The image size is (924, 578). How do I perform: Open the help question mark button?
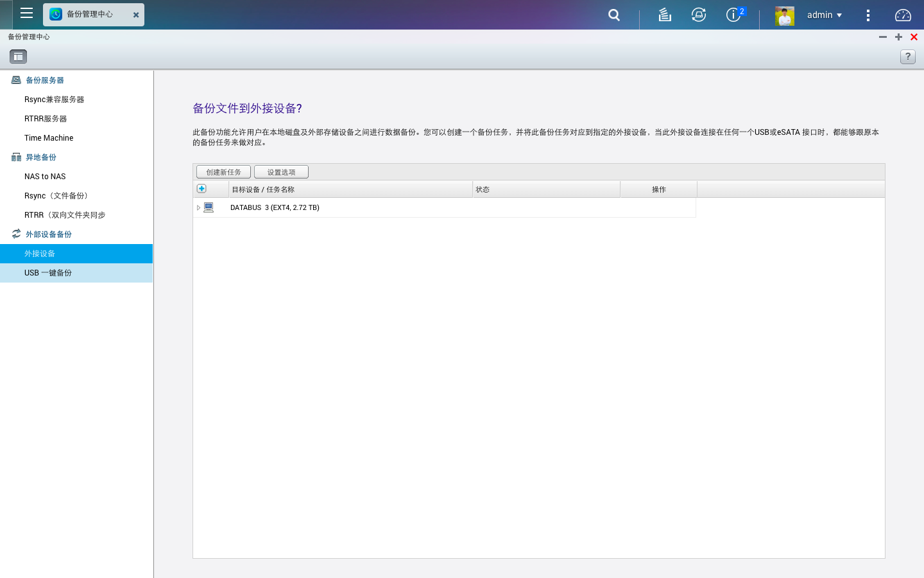coord(907,57)
